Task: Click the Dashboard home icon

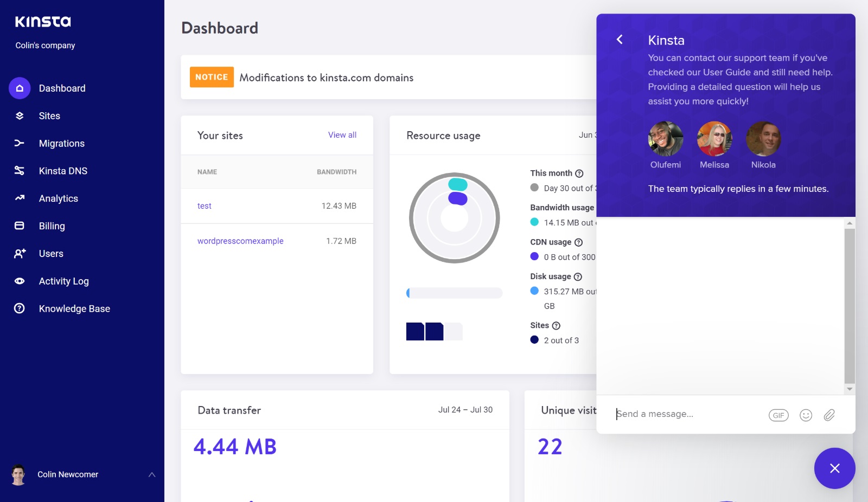Action: click(20, 88)
